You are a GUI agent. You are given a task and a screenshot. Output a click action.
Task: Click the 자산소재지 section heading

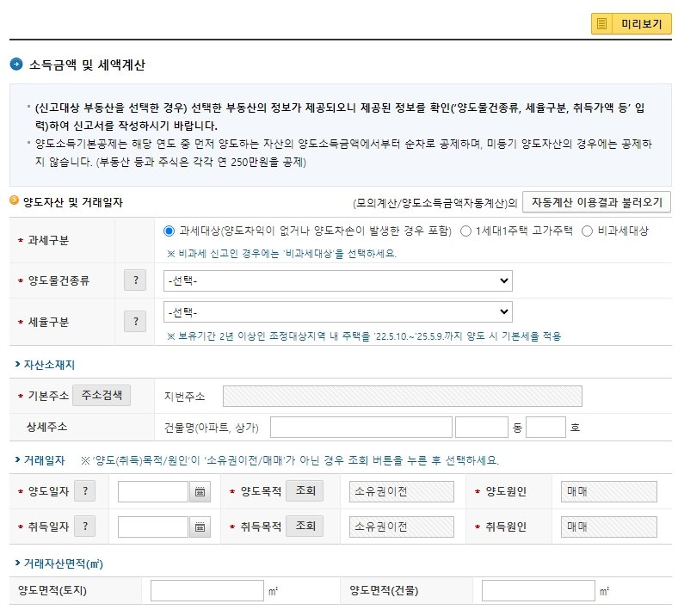[49, 365]
